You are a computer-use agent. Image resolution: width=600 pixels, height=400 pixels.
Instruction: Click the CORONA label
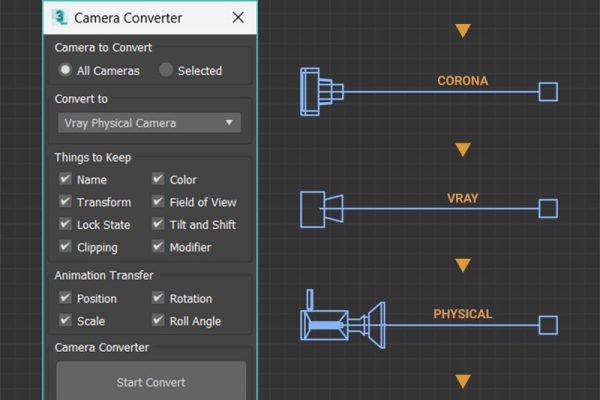(463, 81)
